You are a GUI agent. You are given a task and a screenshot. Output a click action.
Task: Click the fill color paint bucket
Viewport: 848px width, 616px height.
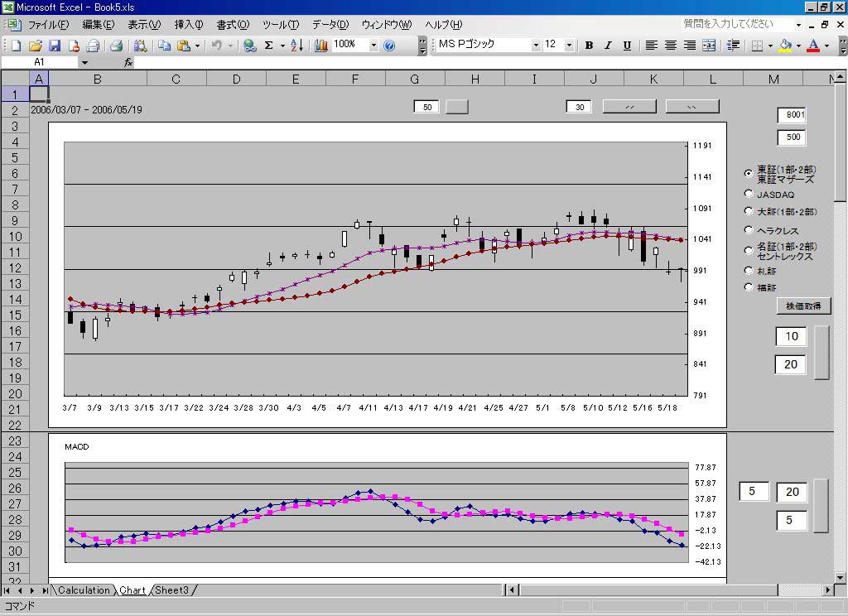coord(785,46)
